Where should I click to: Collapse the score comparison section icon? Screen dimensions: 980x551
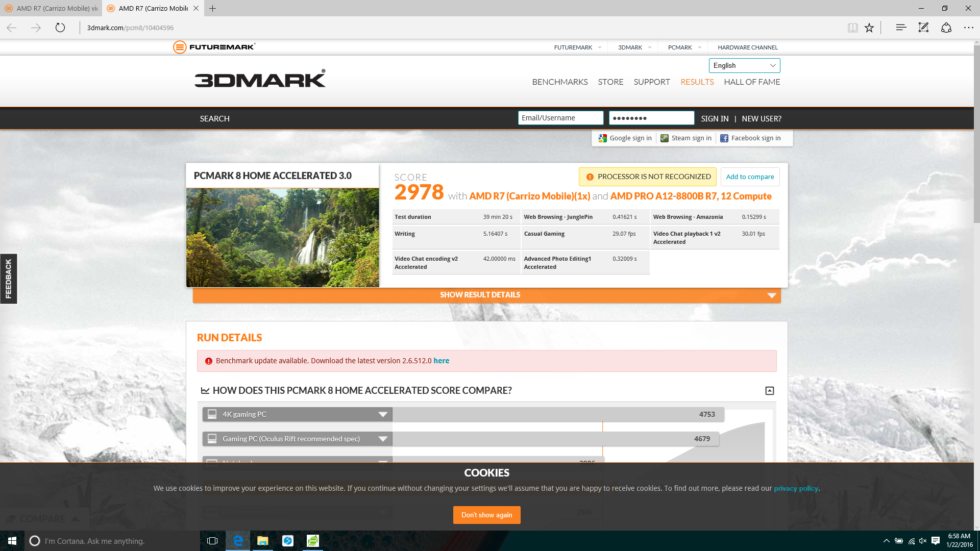click(770, 391)
